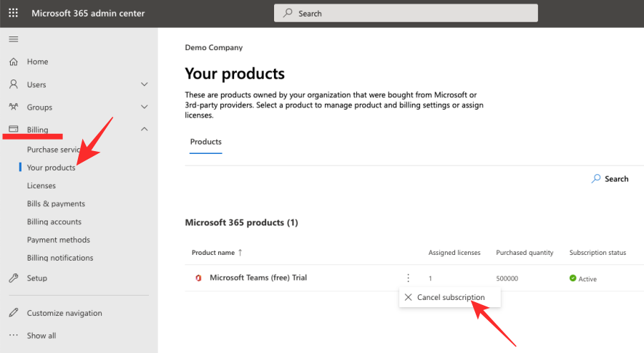Switch to the Products tab
Image resolution: width=644 pixels, height=353 pixels.
pos(205,142)
